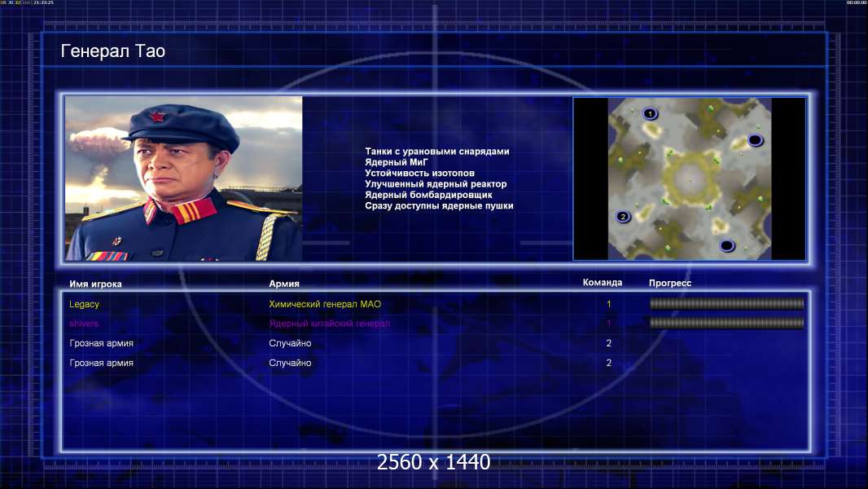Click the Legacy player progress bar
This screenshot has width=868, height=489.
click(x=727, y=303)
